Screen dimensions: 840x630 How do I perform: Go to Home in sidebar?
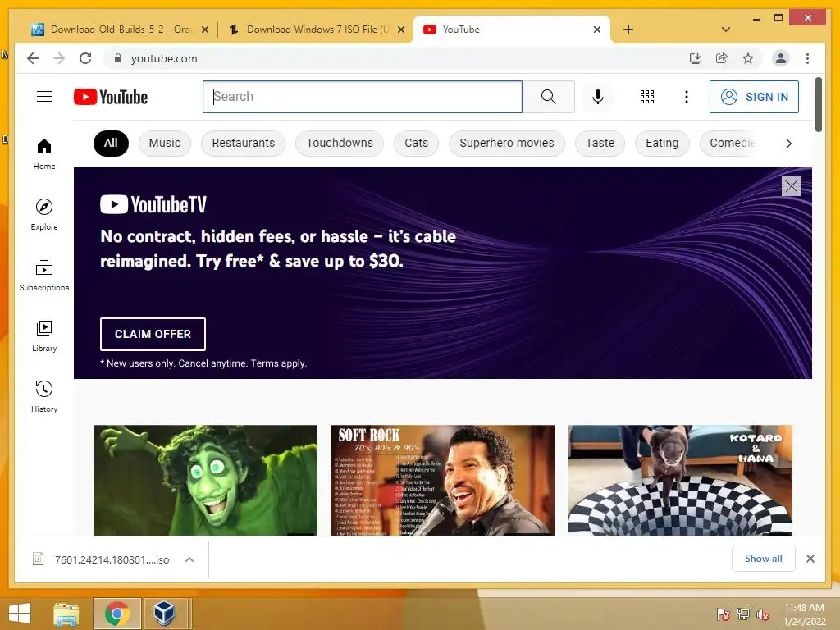[x=44, y=154]
